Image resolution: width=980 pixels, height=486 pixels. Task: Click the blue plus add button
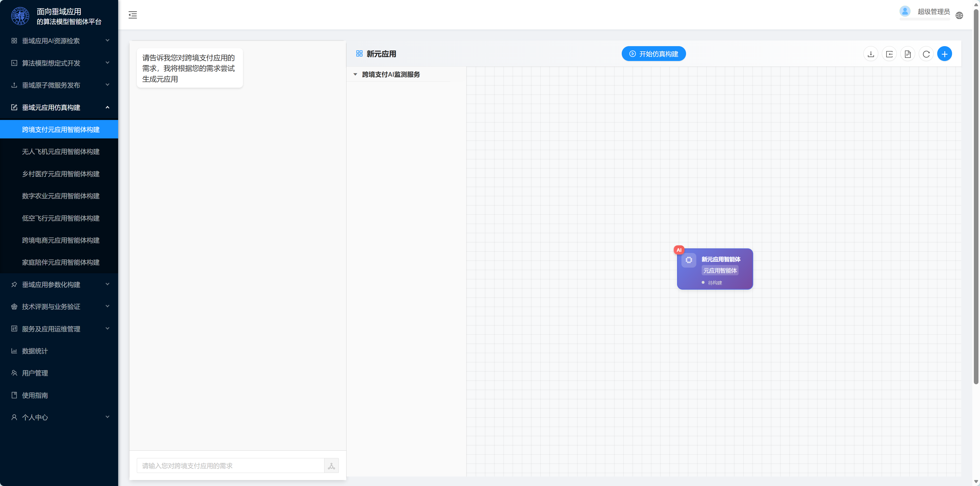944,54
